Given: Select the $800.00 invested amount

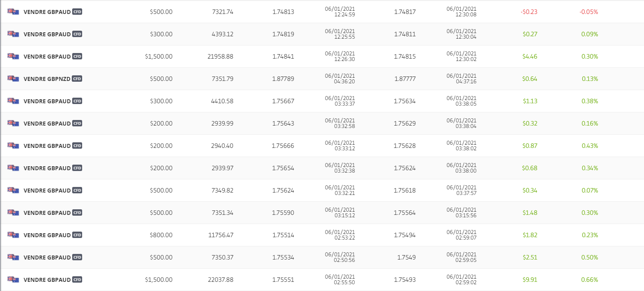Looking at the screenshot, I should [x=161, y=235].
